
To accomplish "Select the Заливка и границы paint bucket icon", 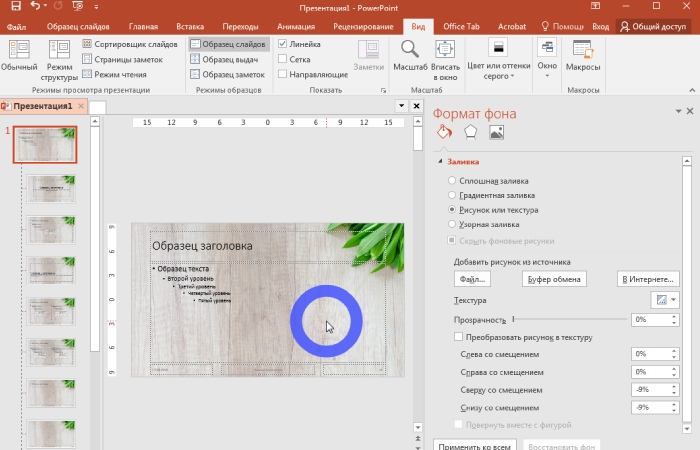I will [x=444, y=132].
